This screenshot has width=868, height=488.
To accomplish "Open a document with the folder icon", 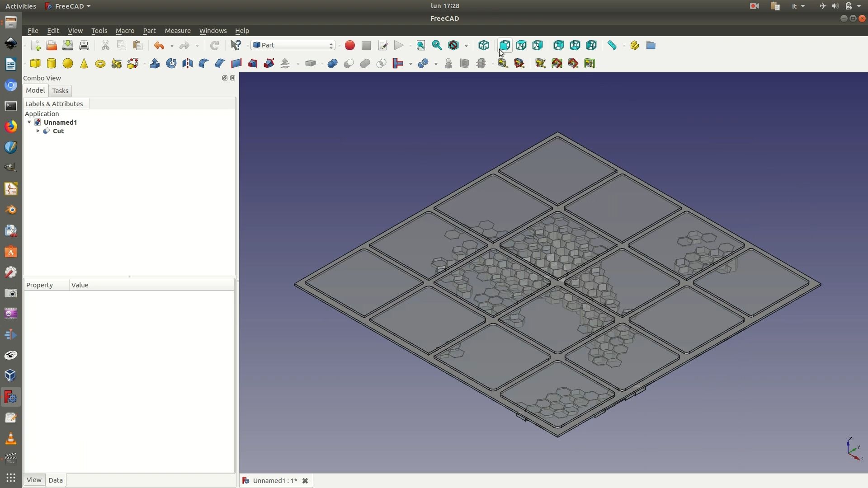I will (x=52, y=45).
